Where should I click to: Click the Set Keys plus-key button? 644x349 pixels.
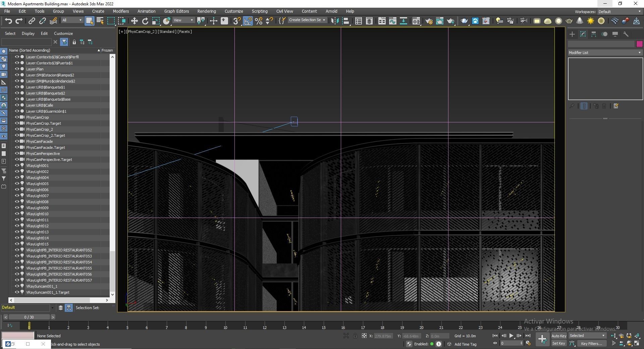coord(542,339)
